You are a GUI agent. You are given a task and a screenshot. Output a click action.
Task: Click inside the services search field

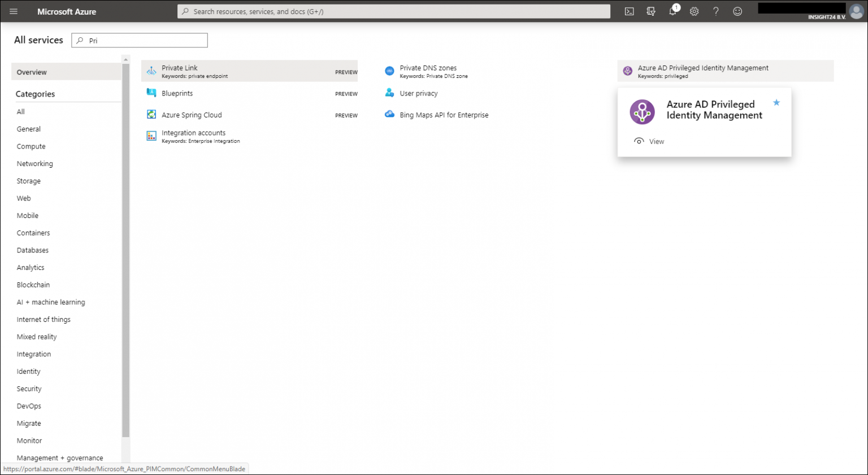click(x=139, y=40)
